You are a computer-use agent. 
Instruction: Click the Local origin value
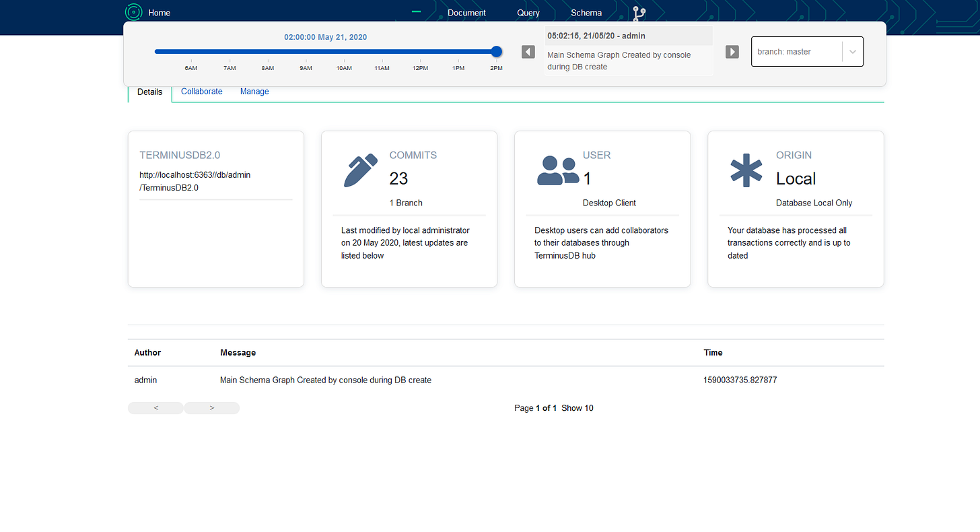(x=796, y=178)
